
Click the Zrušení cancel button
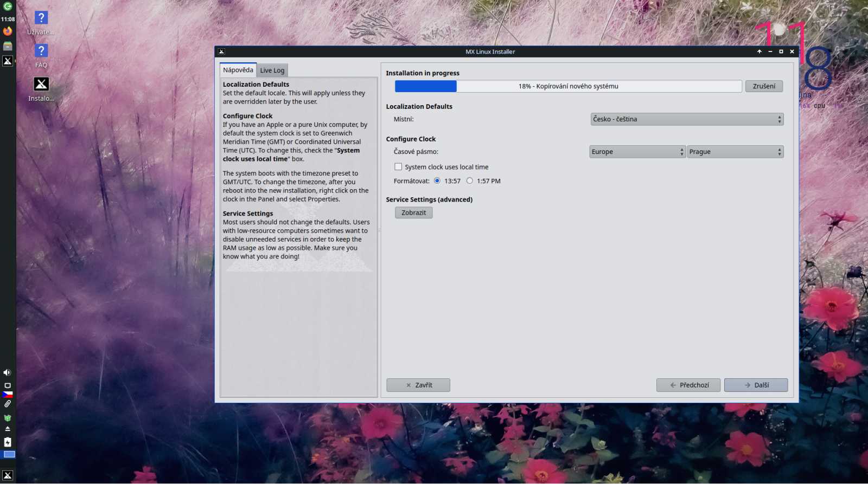tap(764, 86)
